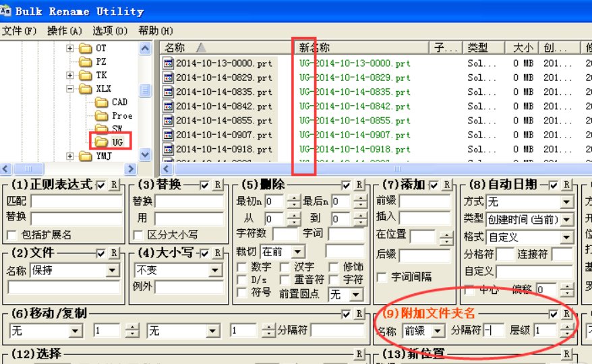Increase the 层级 value with stepper
This screenshot has width=592, height=364.
pos(566,328)
